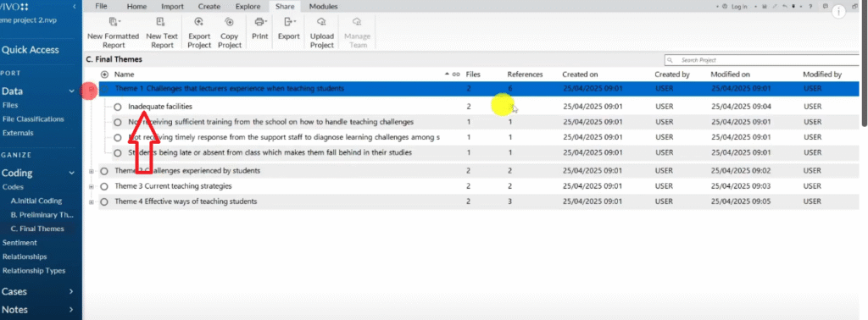Image resolution: width=868 pixels, height=320 pixels.
Task: Click the save icon in quick access toolbar
Action: (x=764, y=7)
